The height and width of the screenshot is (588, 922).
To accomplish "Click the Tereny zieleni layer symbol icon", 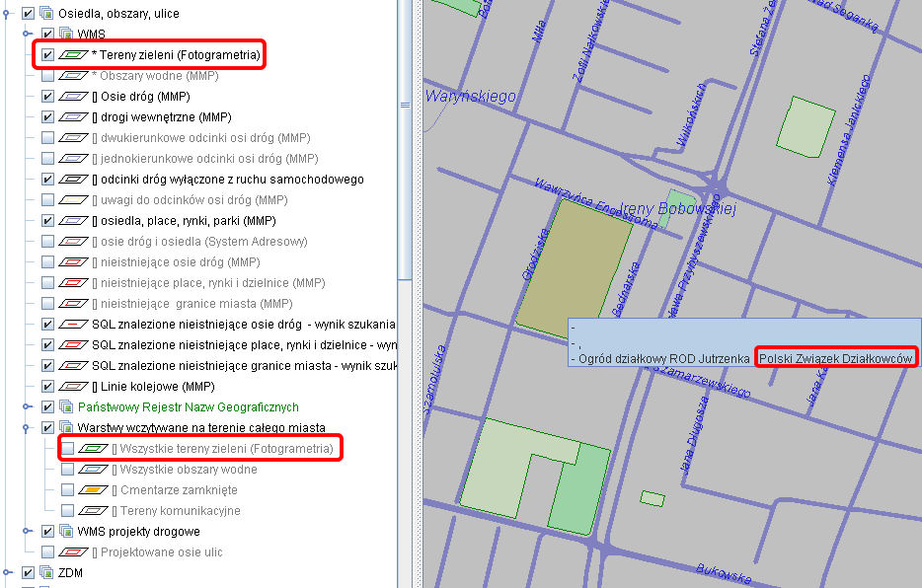I will 74,55.
